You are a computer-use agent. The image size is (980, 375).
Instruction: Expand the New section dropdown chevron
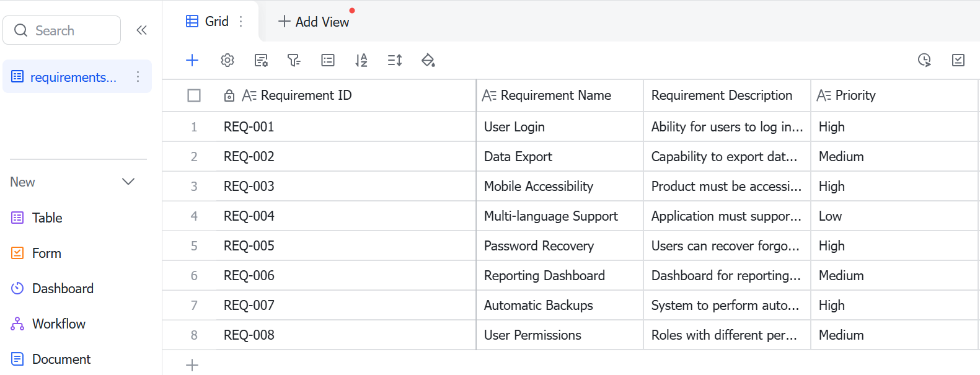(x=128, y=182)
